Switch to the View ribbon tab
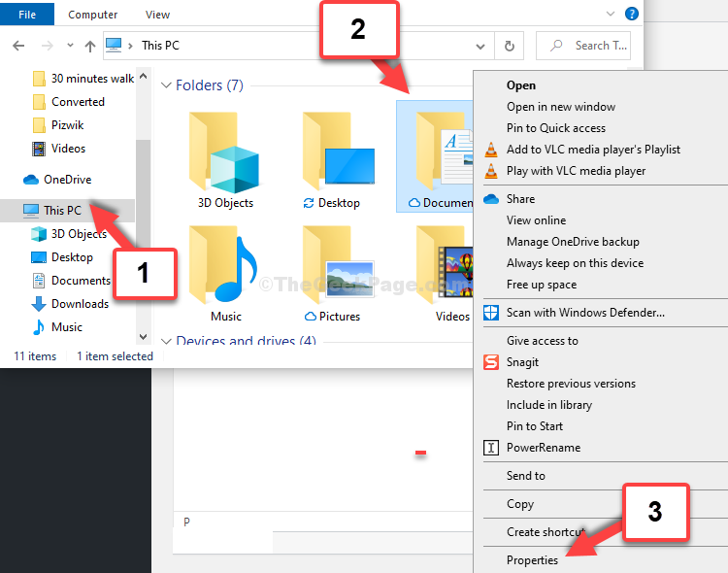728x573 pixels. click(x=158, y=15)
